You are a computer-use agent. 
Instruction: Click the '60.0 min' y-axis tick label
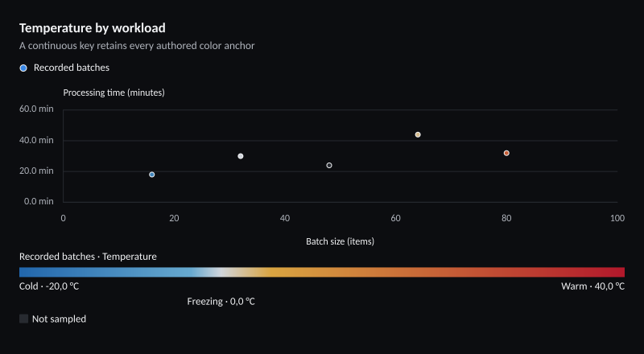coord(36,109)
